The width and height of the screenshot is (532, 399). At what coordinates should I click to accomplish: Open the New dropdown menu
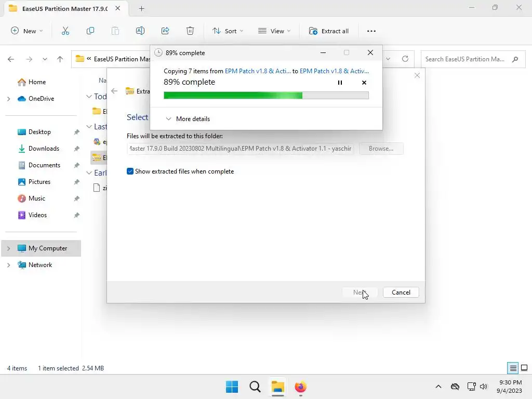pyautogui.click(x=27, y=31)
